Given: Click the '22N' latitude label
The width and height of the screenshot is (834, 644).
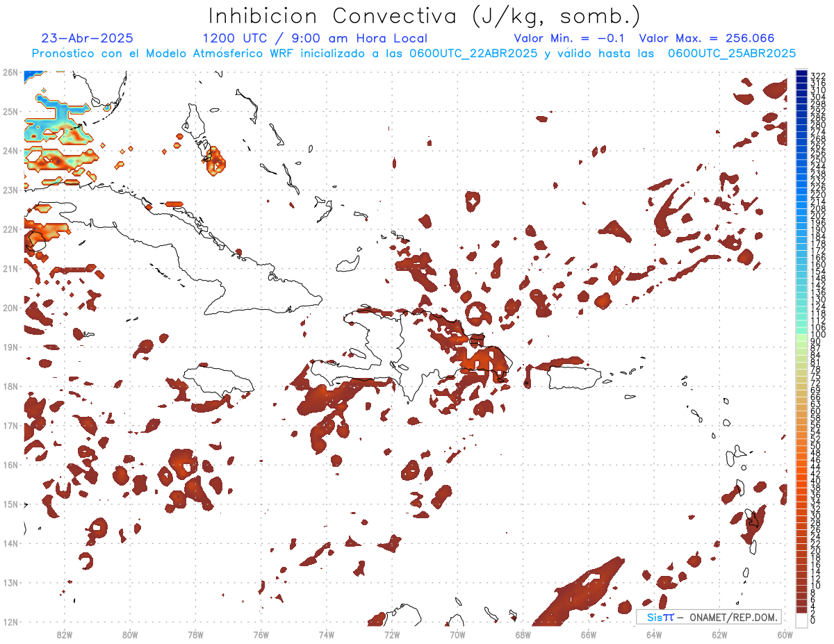Looking at the screenshot, I should click(x=10, y=229).
